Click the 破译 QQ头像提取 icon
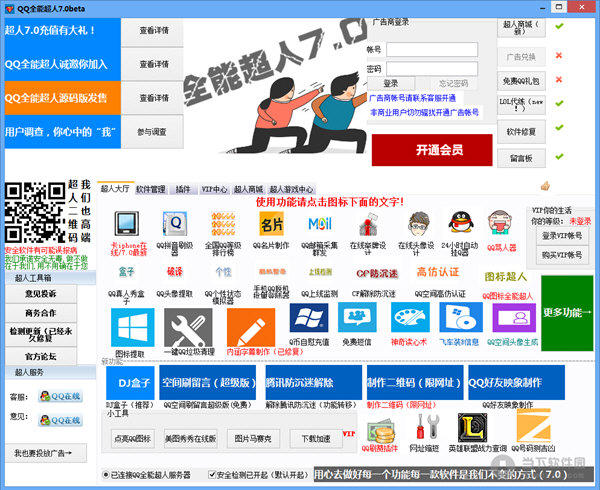600x490 pixels. click(174, 272)
